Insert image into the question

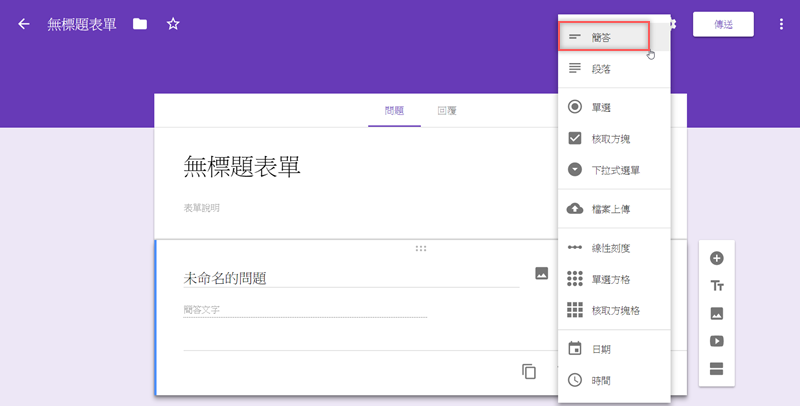coord(541,273)
